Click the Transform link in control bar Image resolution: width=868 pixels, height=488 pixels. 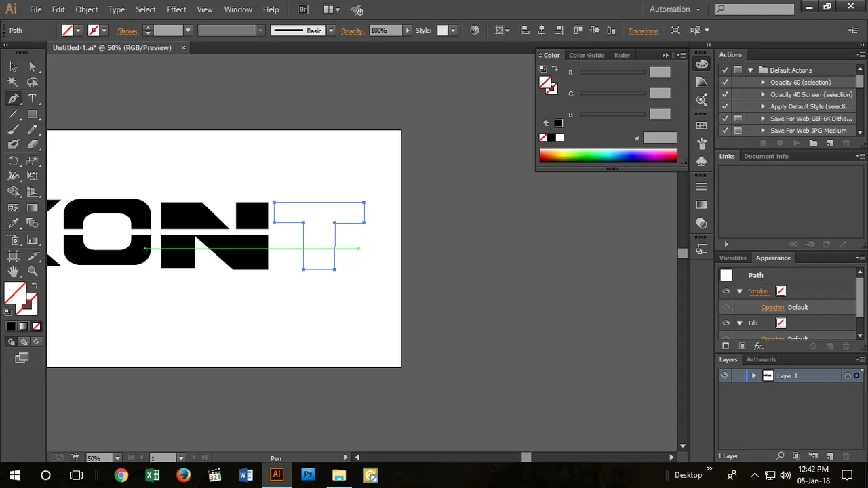click(643, 30)
